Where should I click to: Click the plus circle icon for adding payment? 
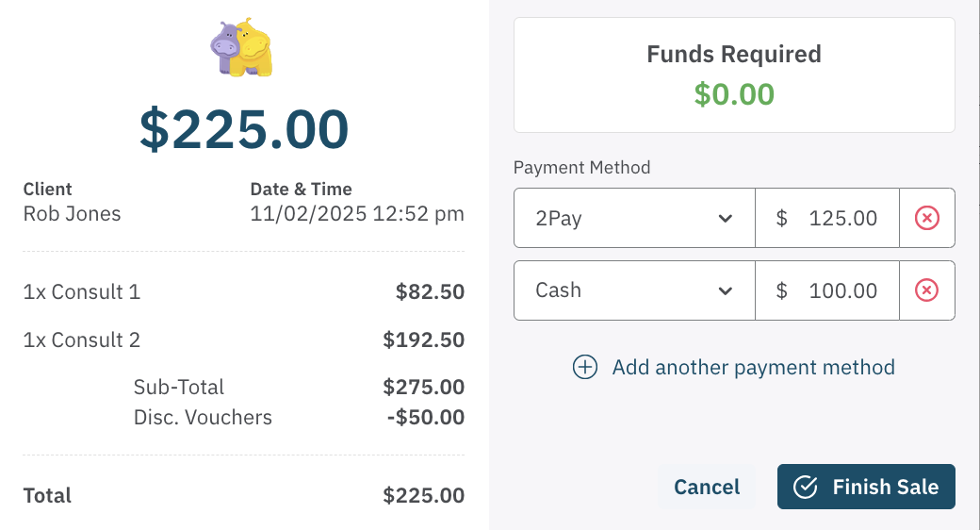coord(585,367)
